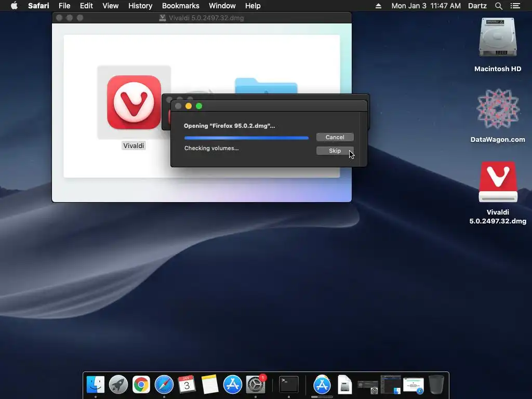Click the disk image document in Dock

(x=345, y=384)
